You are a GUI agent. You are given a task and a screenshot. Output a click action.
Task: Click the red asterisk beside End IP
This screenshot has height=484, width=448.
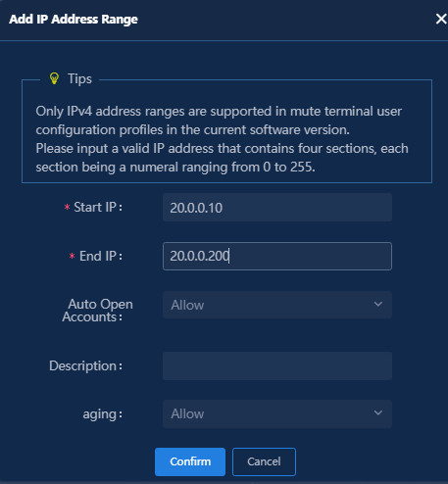[x=73, y=257]
